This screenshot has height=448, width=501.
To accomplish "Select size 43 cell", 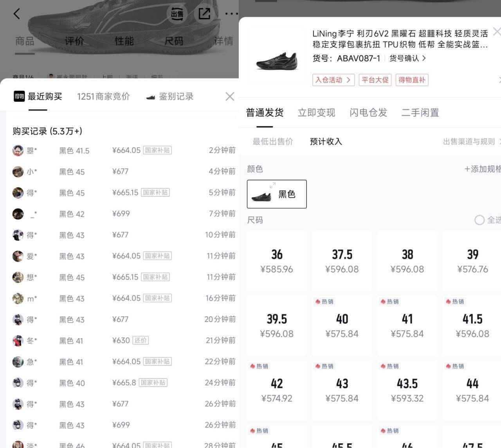I will [342, 390].
